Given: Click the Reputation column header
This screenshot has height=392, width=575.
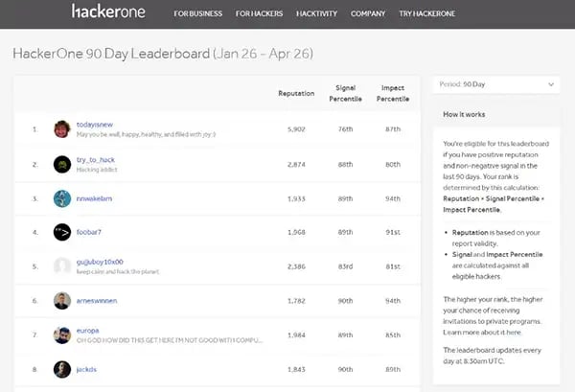Looking at the screenshot, I should (295, 93).
